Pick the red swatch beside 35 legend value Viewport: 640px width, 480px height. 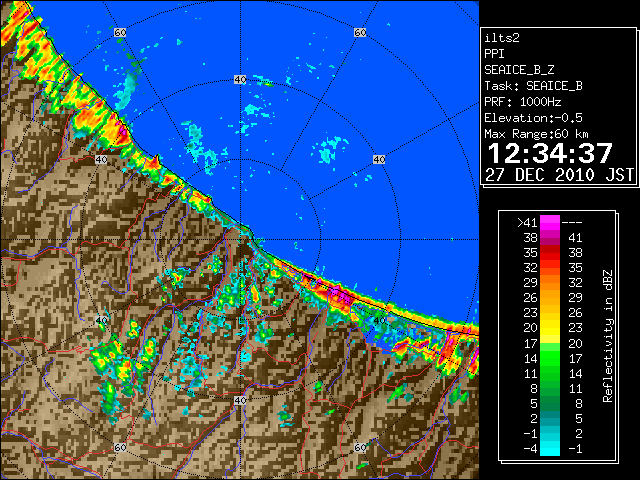(550, 253)
